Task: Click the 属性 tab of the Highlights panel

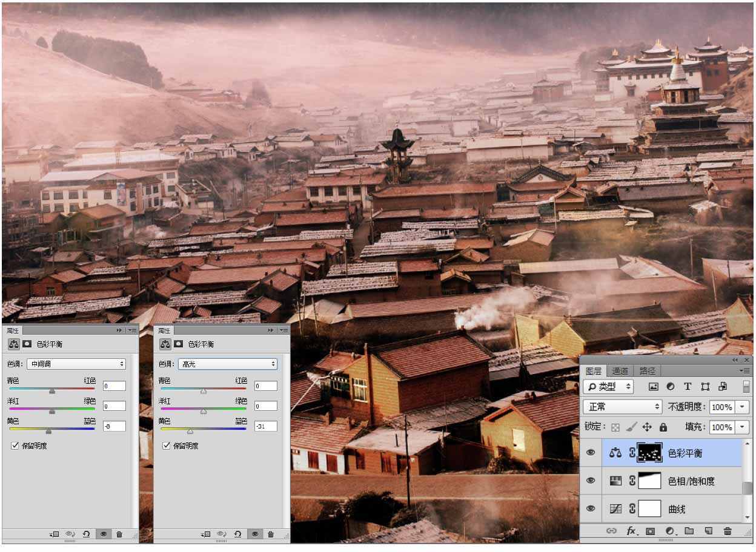Action: tap(164, 330)
